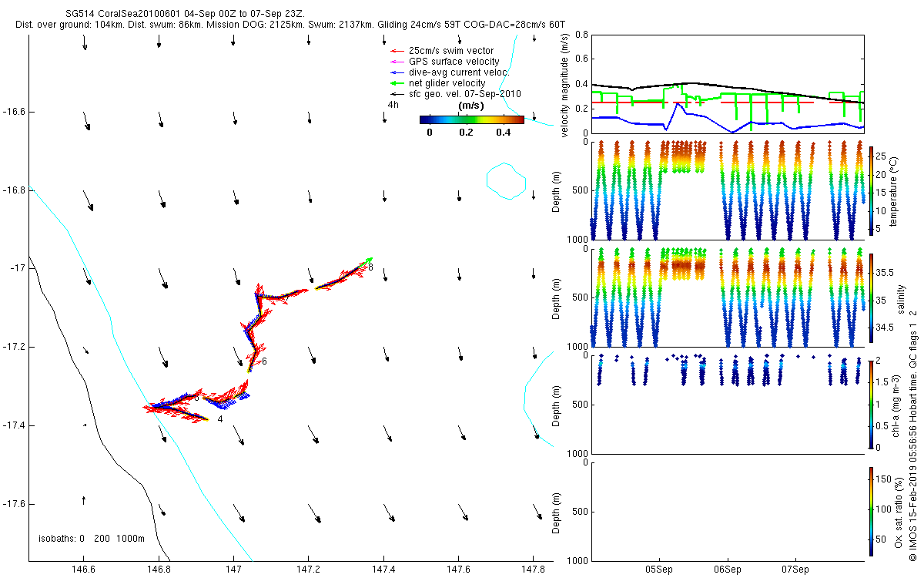Select the 'GPS surface velocity' legend label
This screenshot has width=924, height=578.
[x=454, y=62]
